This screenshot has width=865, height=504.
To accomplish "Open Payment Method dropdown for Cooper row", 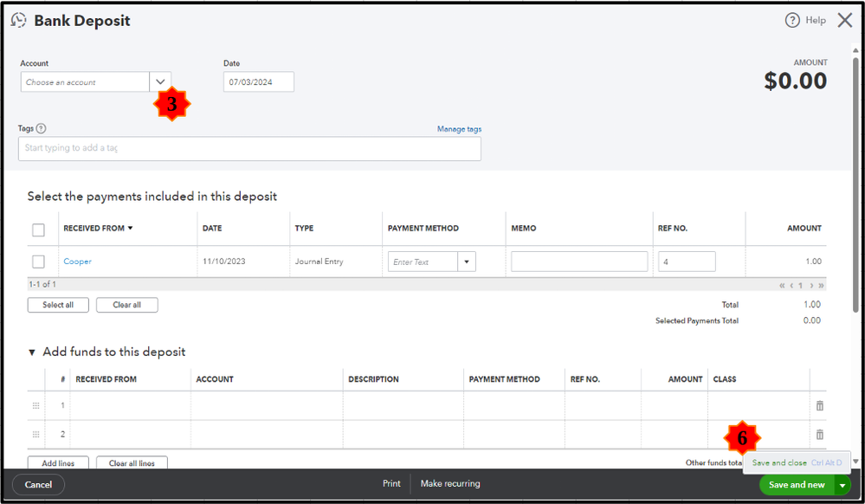I will click(467, 262).
